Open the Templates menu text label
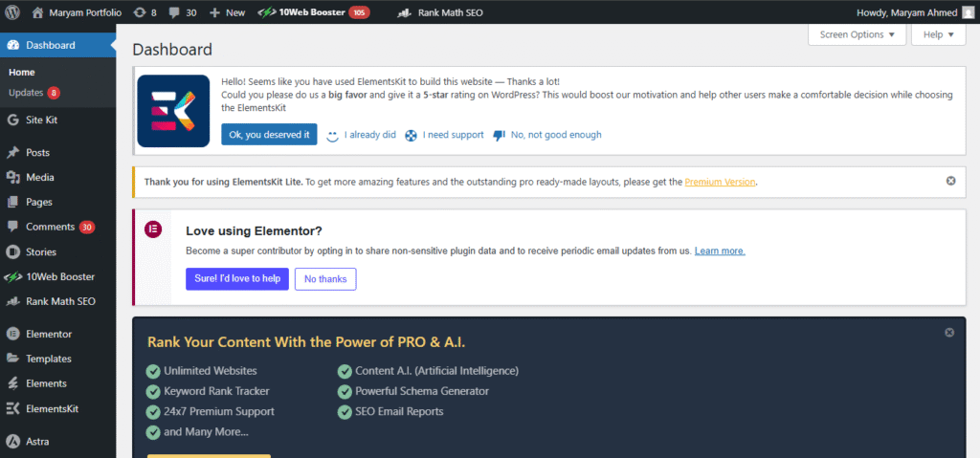980x458 pixels. tap(49, 359)
